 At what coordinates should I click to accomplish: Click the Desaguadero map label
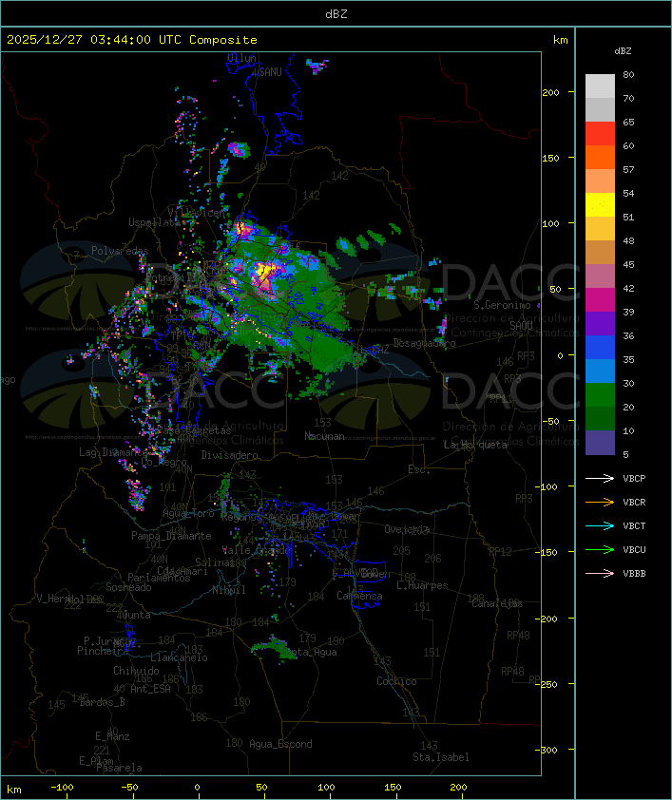424,343
